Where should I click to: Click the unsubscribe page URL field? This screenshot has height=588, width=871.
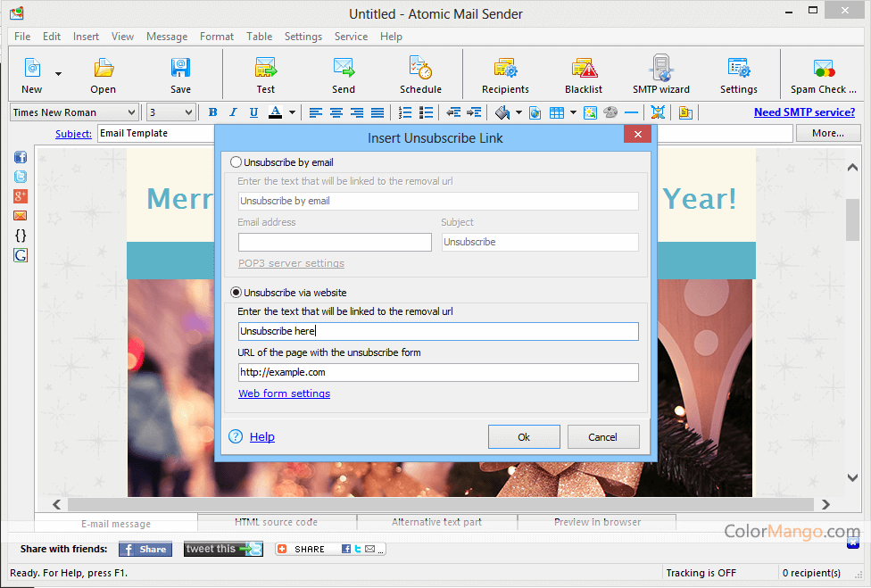[438, 372]
